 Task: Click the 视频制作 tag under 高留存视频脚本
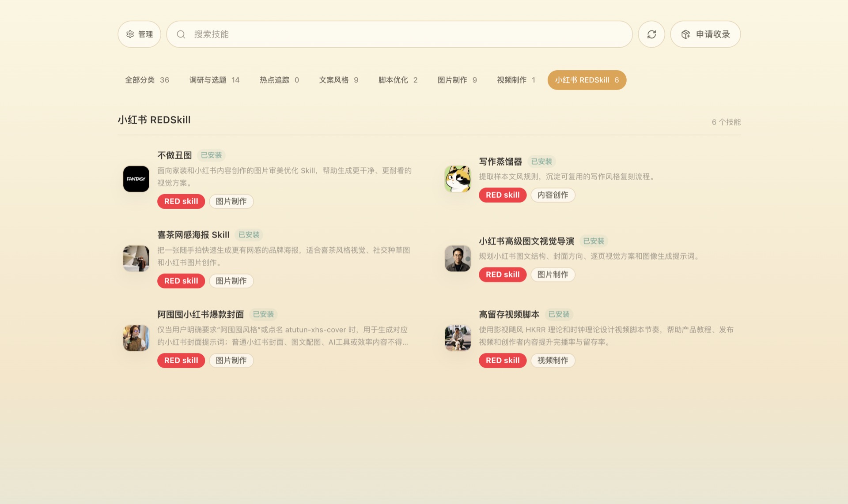point(553,361)
